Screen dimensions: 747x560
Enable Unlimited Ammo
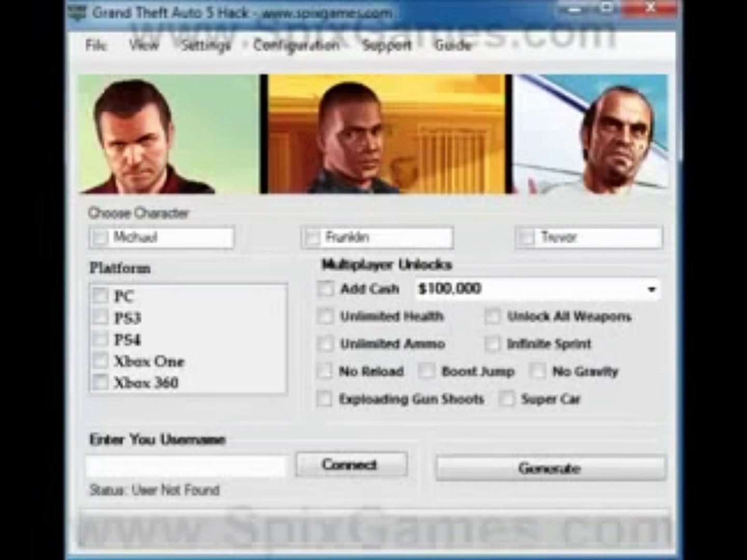[x=326, y=343]
